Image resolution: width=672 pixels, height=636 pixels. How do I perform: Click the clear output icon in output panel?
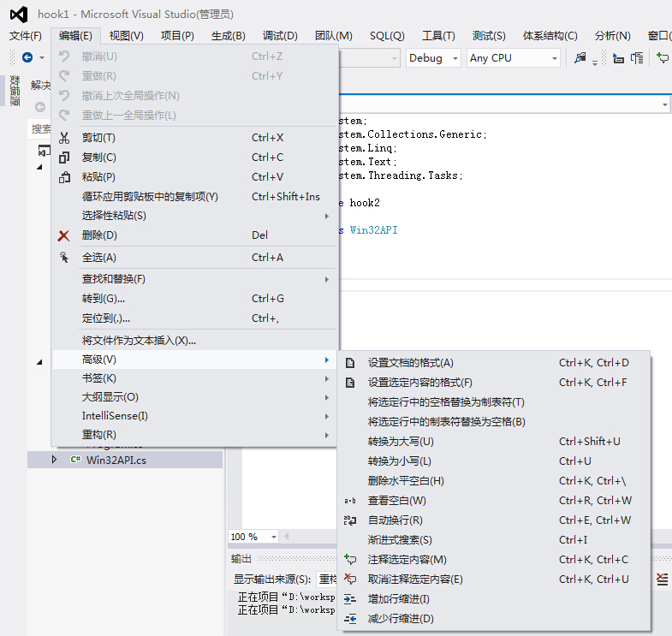[x=663, y=580]
